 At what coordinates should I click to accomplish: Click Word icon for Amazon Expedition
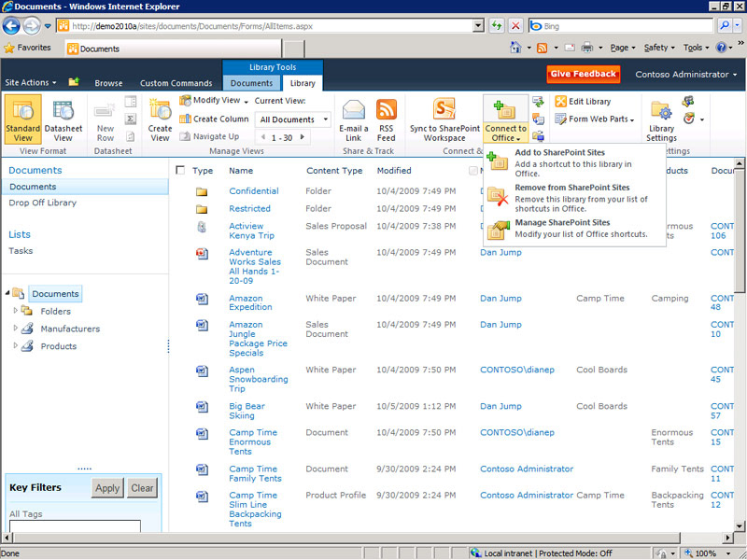[202, 299]
